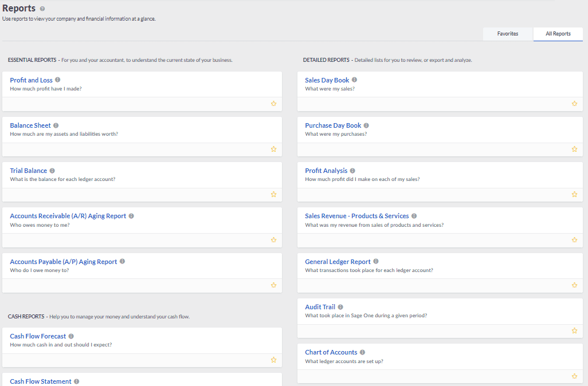588x386 pixels.
Task: Favorite the Profit and Loss report
Action: (273, 104)
